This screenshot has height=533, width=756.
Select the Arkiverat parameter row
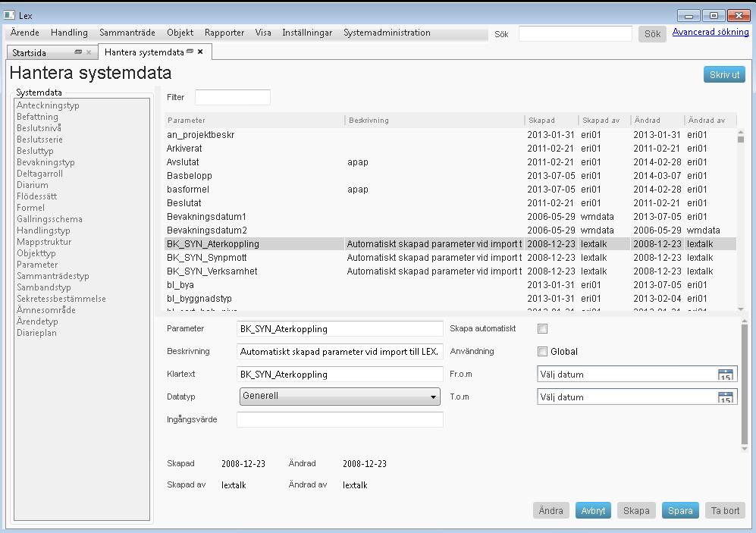(450, 149)
